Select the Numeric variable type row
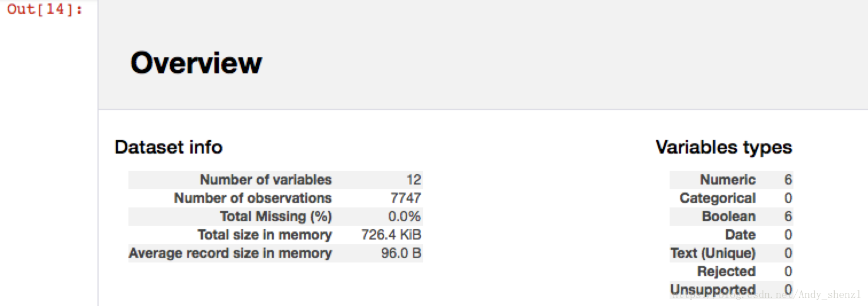Image resolution: width=868 pixels, height=306 pixels. point(732,179)
